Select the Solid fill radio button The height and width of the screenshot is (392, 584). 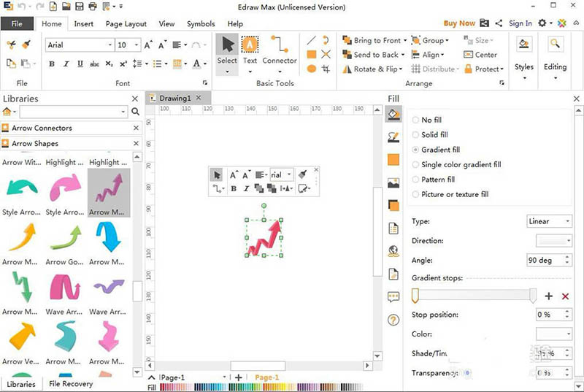(x=416, y=135)
